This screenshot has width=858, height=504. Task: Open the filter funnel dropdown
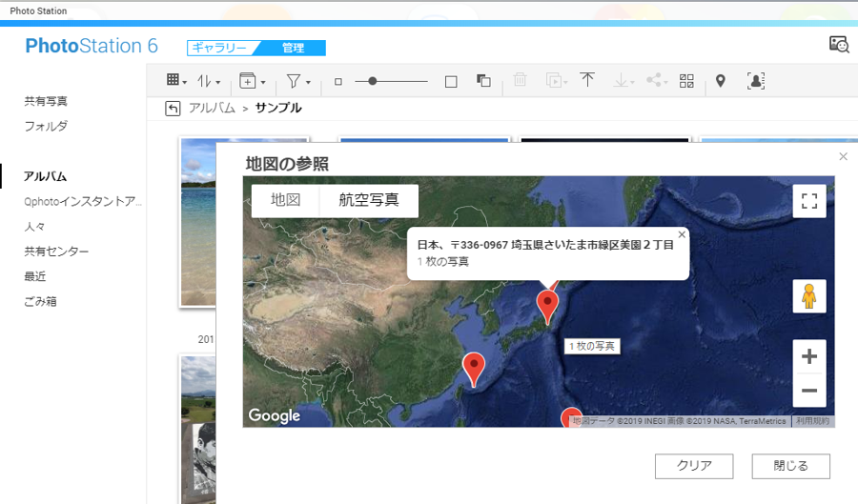297,82
